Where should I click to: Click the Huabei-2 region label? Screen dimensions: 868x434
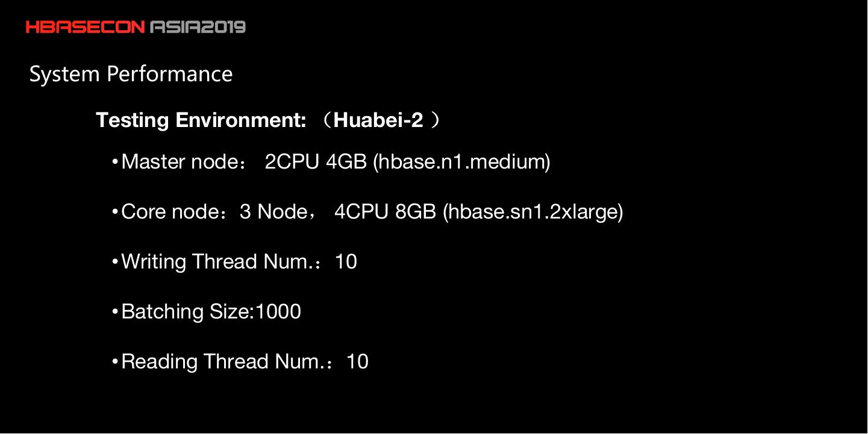(x=378, y=120)
